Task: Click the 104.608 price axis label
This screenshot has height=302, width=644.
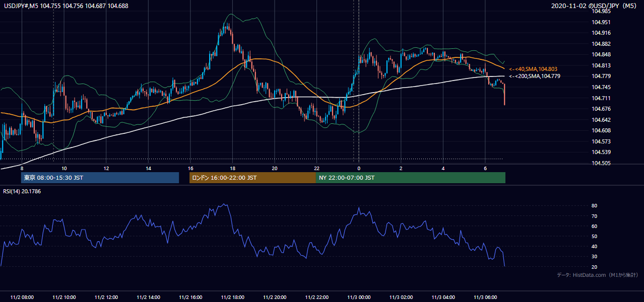Action: tap(601, 130)
